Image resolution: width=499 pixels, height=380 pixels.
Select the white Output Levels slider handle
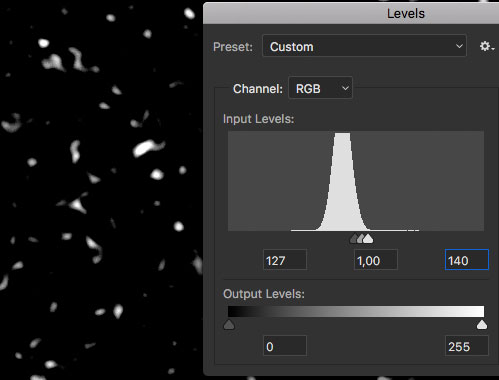[482, 324]
